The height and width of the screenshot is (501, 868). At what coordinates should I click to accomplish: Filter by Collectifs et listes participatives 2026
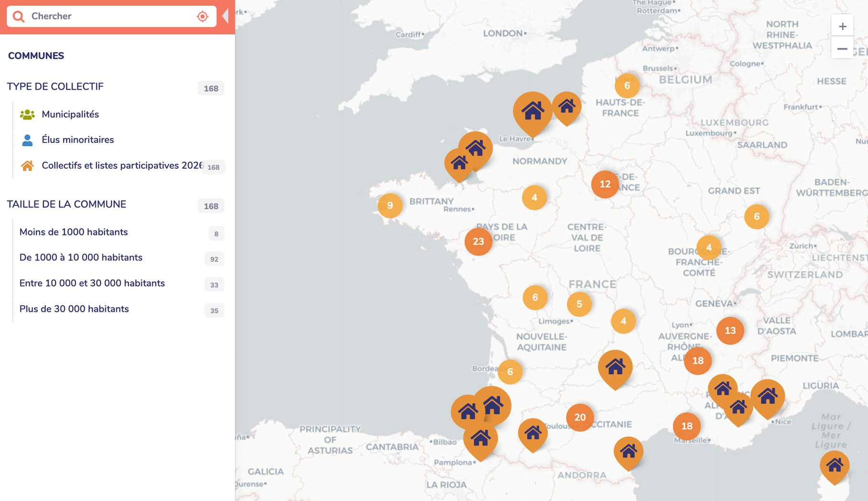tap(121, 166)
